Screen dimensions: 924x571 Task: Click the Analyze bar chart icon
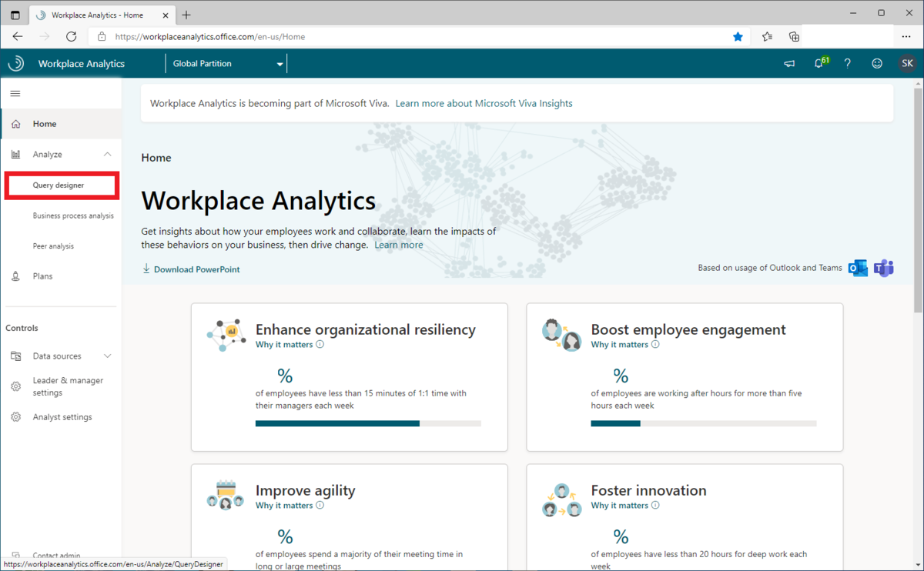(15, 155)
